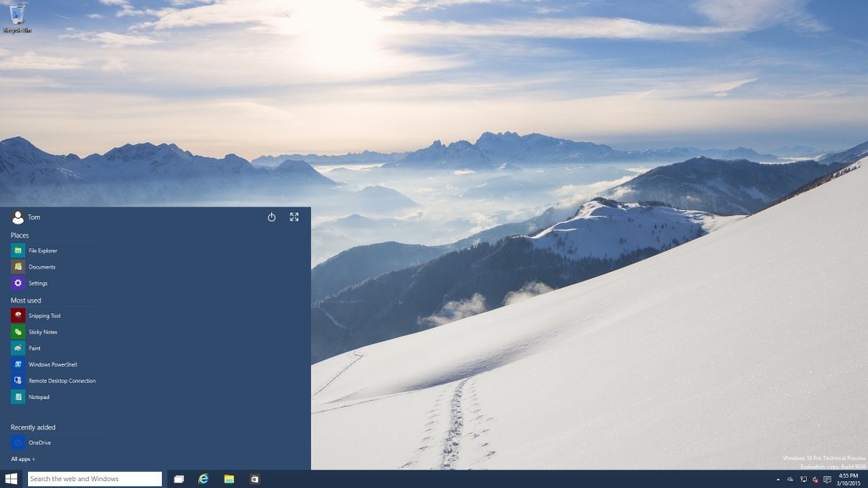Open the Store taskbar icon
This screenshot has height=488, width=868.
click(x=254, y=480)
